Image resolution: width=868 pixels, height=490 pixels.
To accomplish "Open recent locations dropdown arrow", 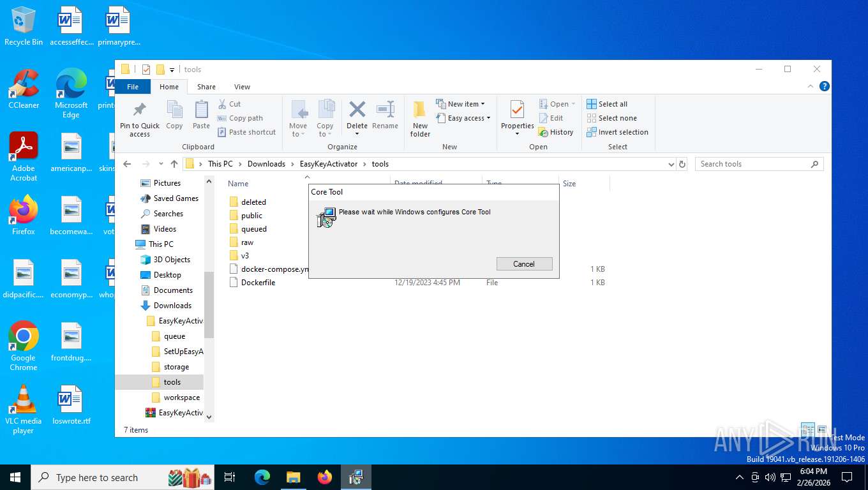I will point(161,164).
